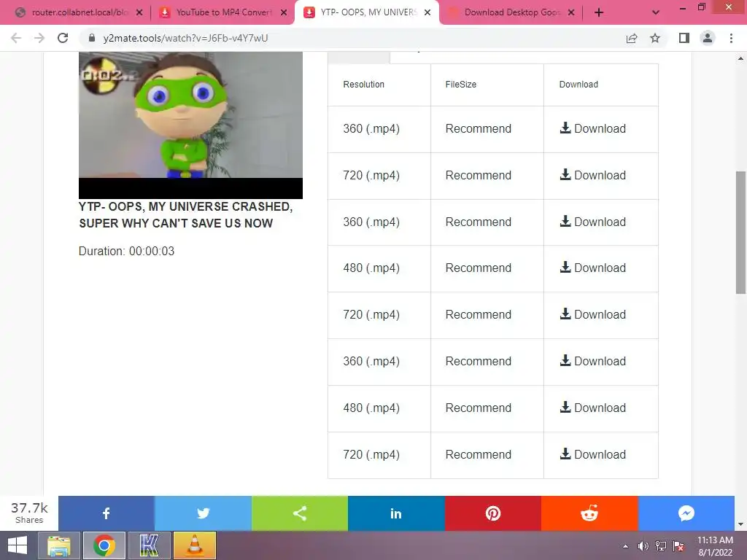The height and width of the screenshot is (560, 747).
Task: Show hidden system tray icons
Action: (625, 546)
